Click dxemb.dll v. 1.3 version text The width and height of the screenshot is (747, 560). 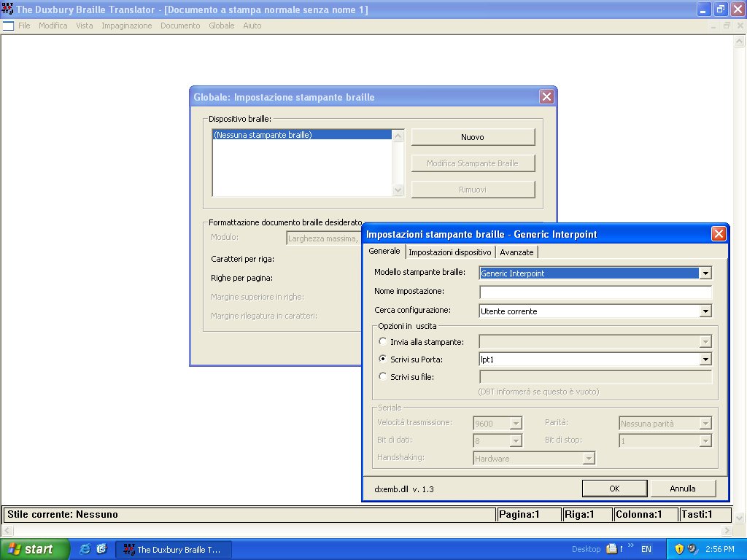404,489
